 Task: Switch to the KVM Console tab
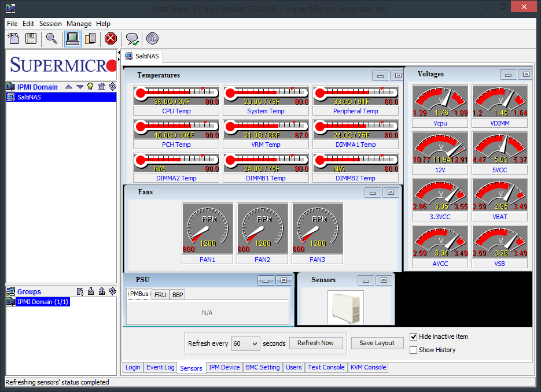[x=368, y=367]
